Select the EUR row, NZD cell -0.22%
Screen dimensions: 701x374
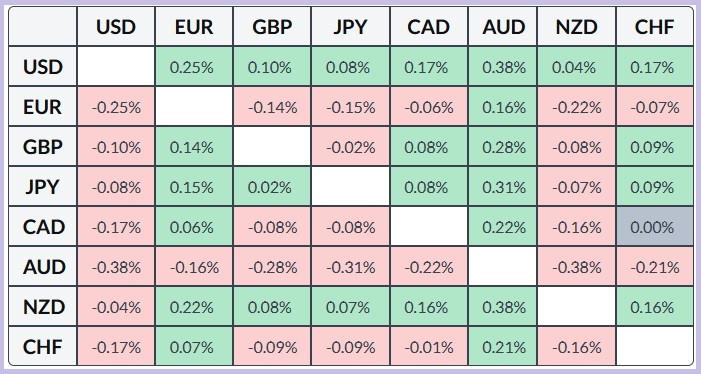577,107
